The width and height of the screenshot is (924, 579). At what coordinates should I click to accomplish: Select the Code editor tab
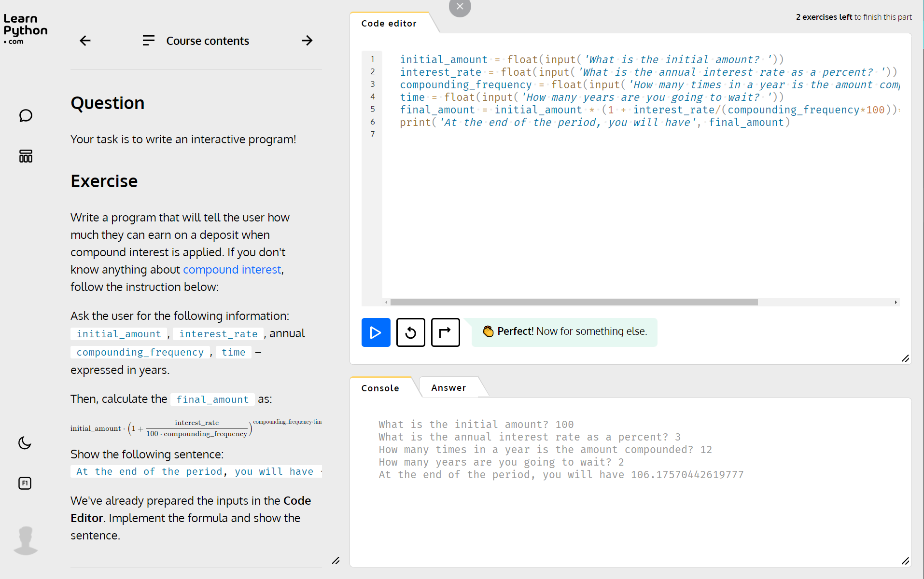point(389,23)
